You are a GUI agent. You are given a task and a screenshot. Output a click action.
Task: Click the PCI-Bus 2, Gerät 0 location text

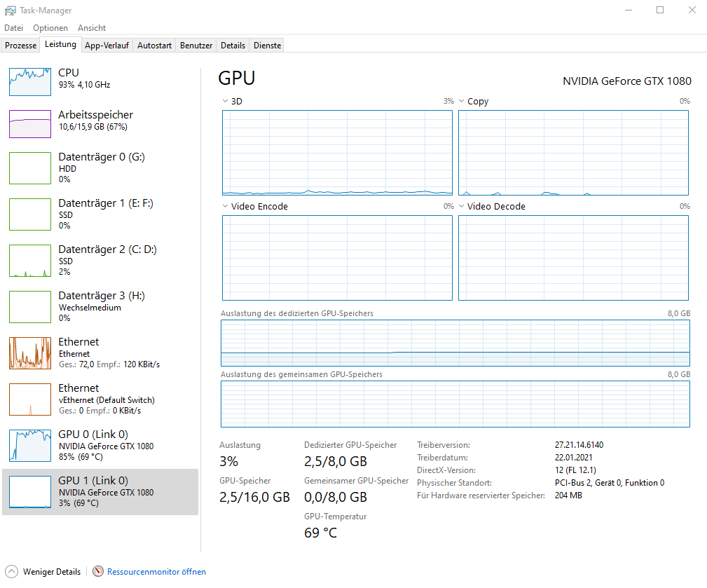(x=610, y=482)
